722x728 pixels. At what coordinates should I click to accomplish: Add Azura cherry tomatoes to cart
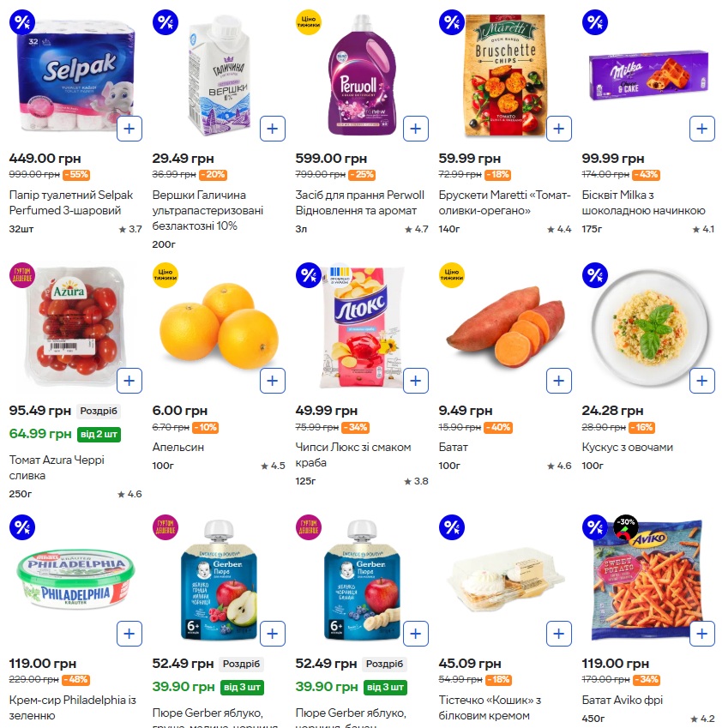[129, 380]
